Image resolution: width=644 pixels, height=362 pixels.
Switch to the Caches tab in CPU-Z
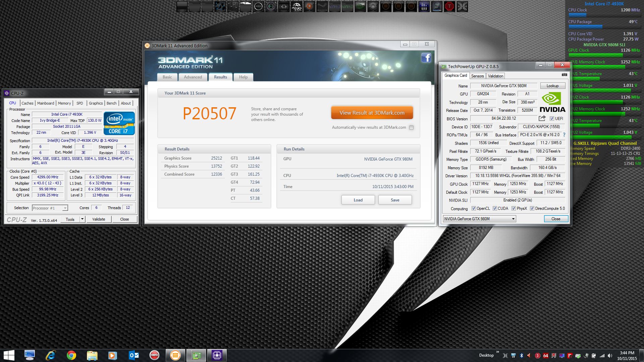28,103
